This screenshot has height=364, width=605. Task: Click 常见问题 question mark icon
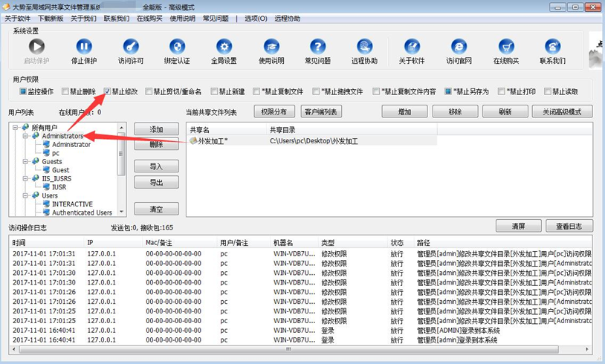click(x=318, y=47)
